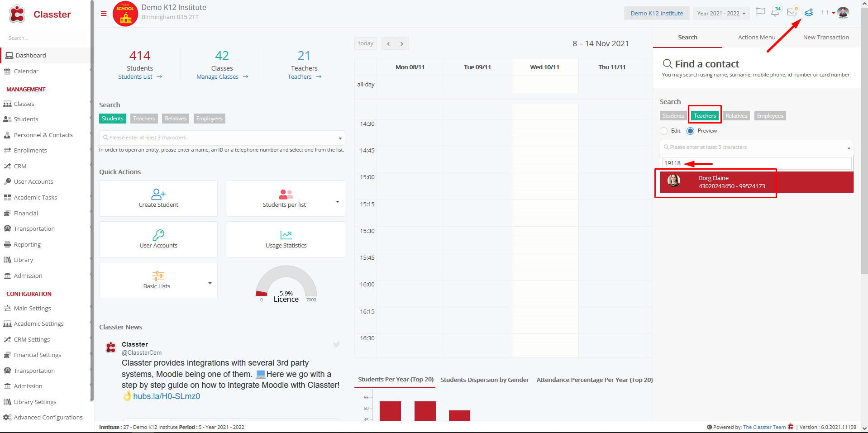
Task: Click Financial Settings sidebar item
Action: point(38,355)
